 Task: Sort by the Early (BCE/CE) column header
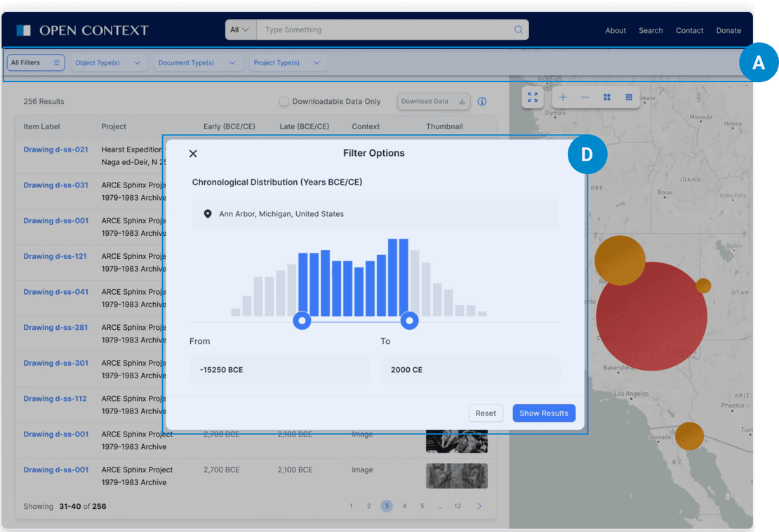pos(229,126)
